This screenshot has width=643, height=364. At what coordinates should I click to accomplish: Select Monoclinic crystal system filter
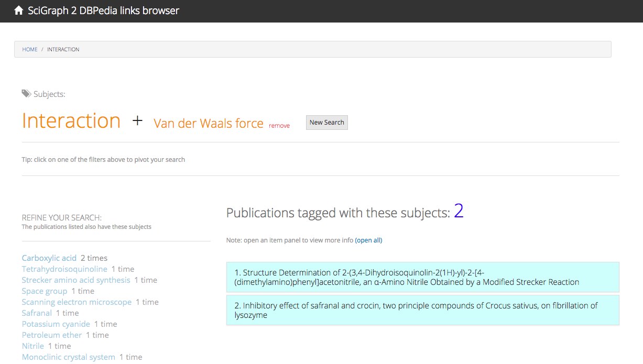69,357
